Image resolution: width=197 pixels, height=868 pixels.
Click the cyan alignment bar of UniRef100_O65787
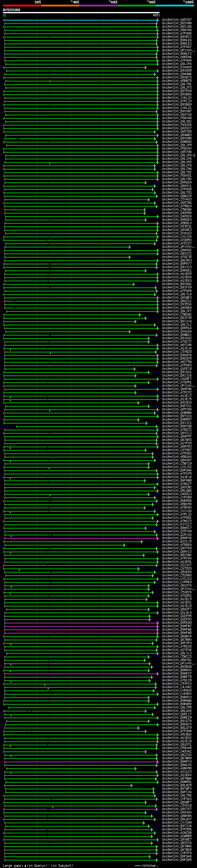tap(81, 20)
